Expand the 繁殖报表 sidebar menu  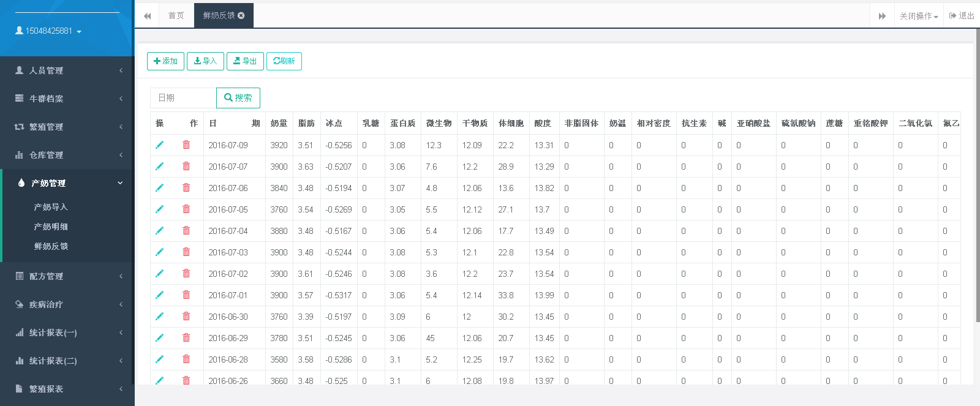[67, 389]
